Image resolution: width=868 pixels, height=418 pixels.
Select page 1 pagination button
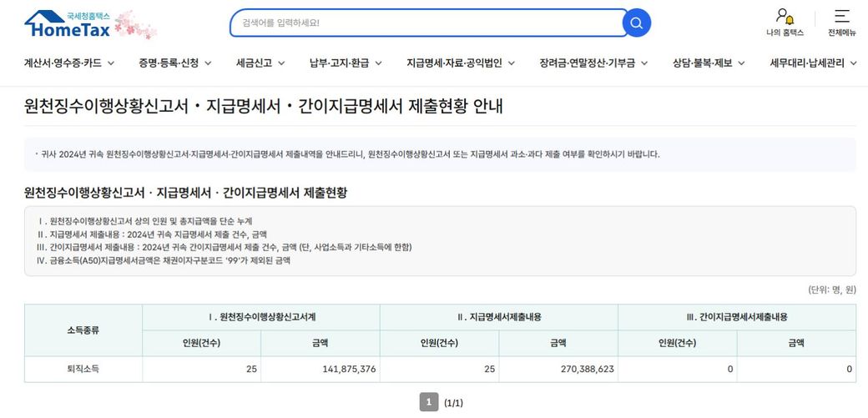point(428,403)
